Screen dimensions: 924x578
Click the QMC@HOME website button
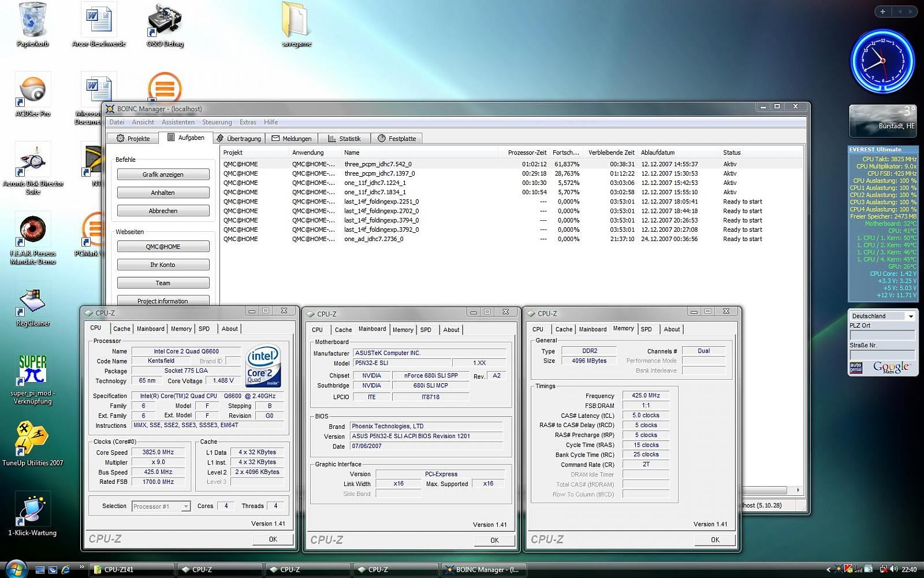pos(163,247)
